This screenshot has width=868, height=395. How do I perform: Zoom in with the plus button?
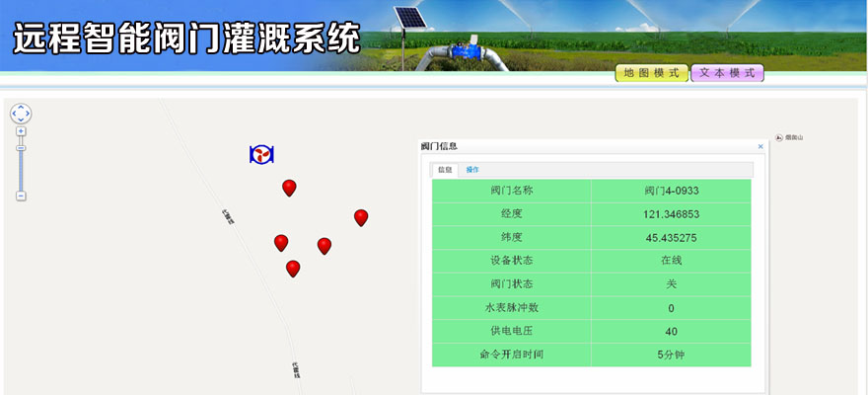[21, 131]
